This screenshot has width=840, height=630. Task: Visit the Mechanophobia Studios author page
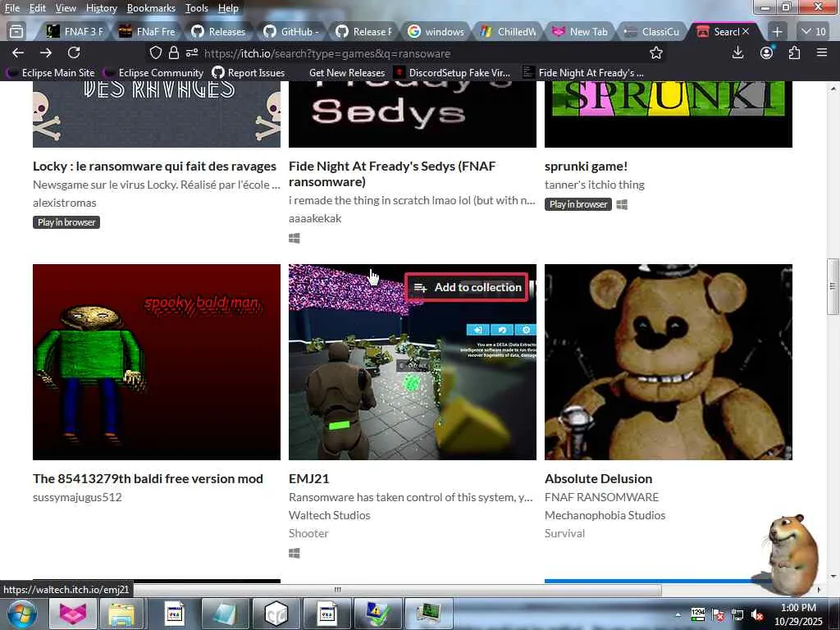[605, 515]
